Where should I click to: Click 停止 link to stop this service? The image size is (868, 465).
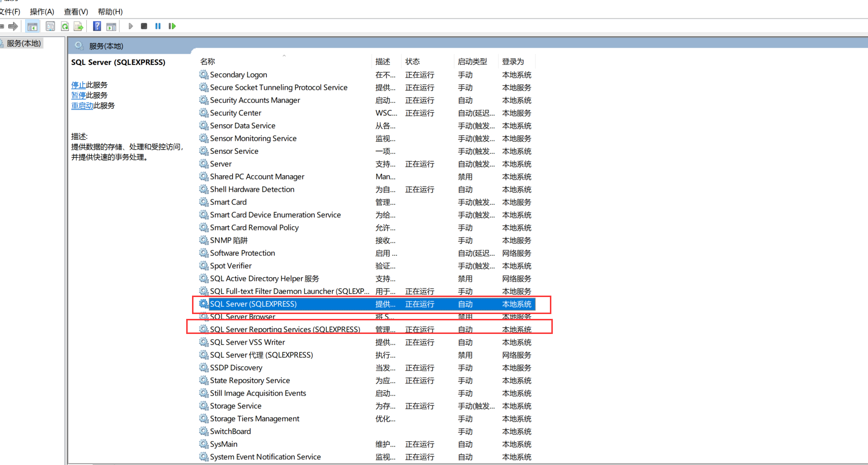79,85
